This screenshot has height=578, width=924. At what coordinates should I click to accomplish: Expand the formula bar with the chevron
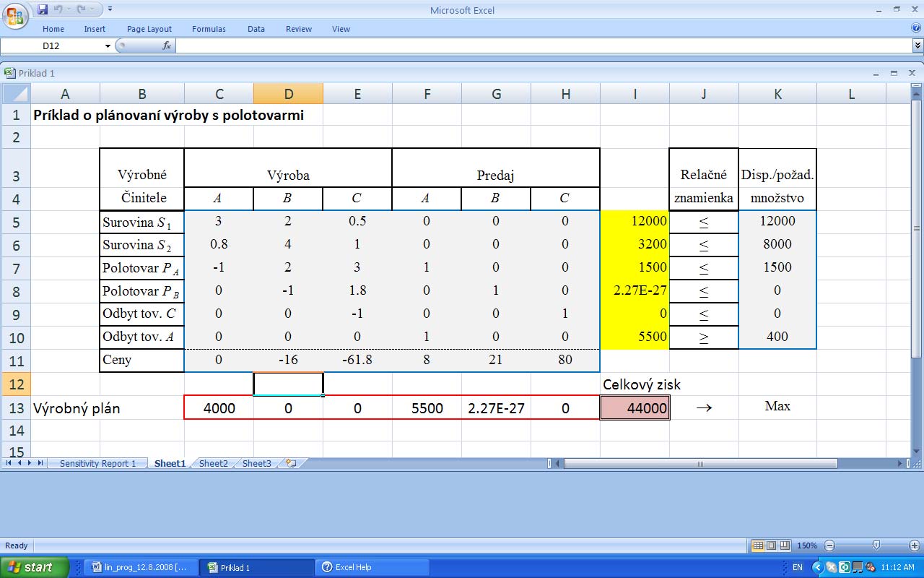[918, 46]
